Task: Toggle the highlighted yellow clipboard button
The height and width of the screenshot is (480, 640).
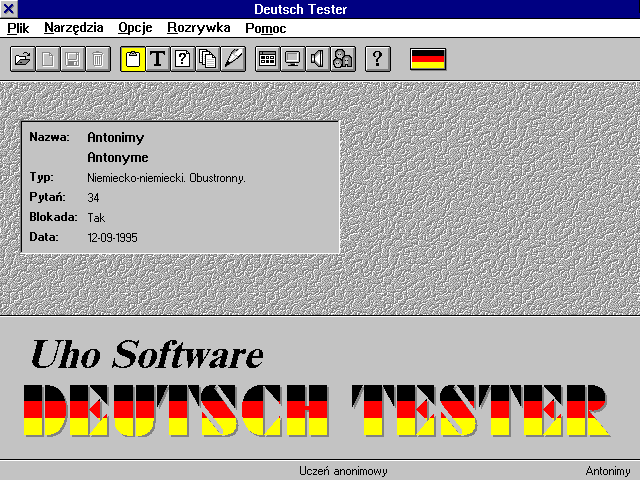Action: pos(132,59)
